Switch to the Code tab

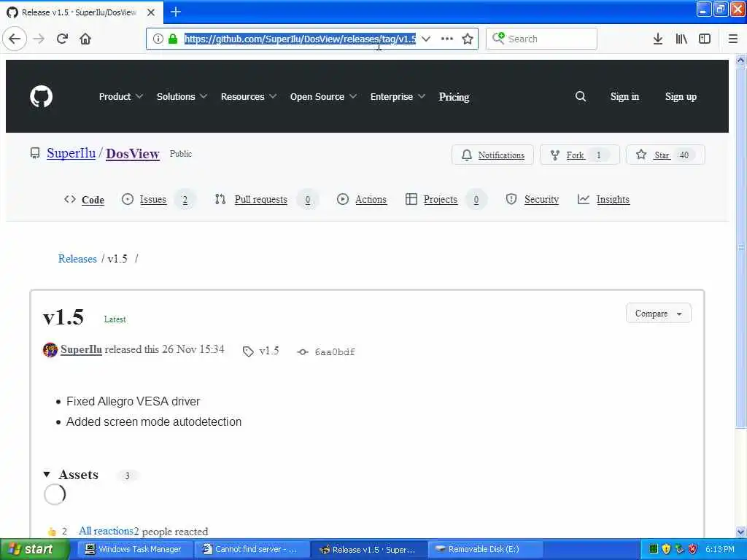pos(85,200)
